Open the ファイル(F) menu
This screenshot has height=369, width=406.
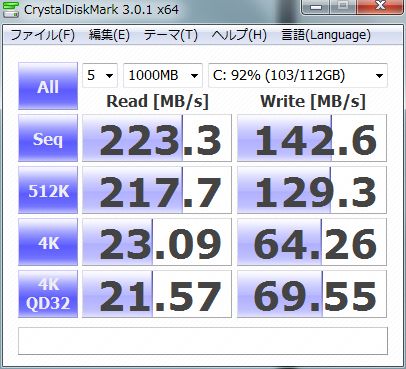[43, 35]
